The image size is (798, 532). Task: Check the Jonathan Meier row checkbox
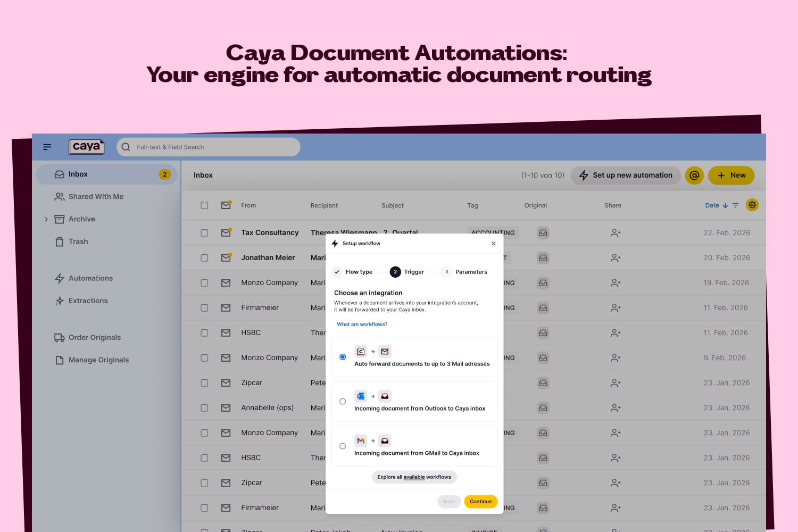(204, 258)
